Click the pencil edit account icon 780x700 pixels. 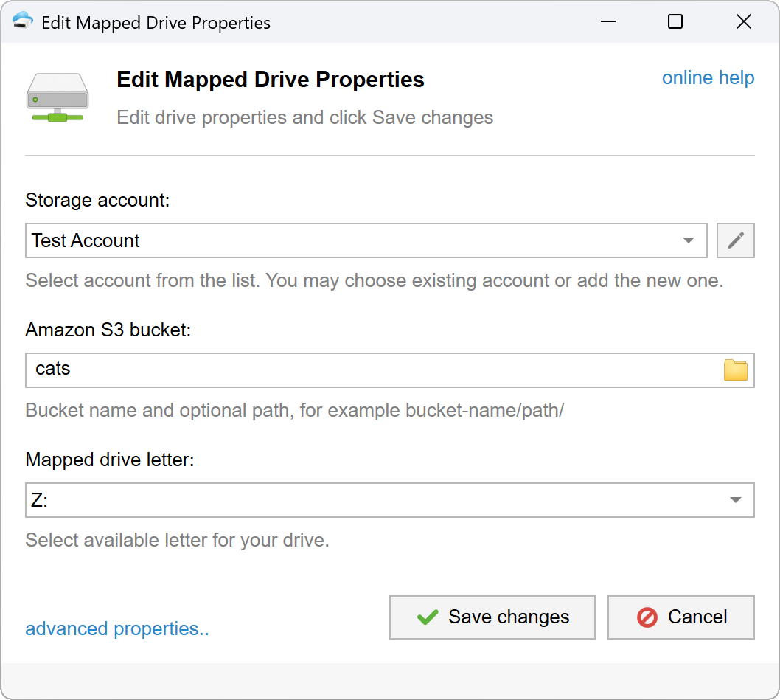pos(735,240)
